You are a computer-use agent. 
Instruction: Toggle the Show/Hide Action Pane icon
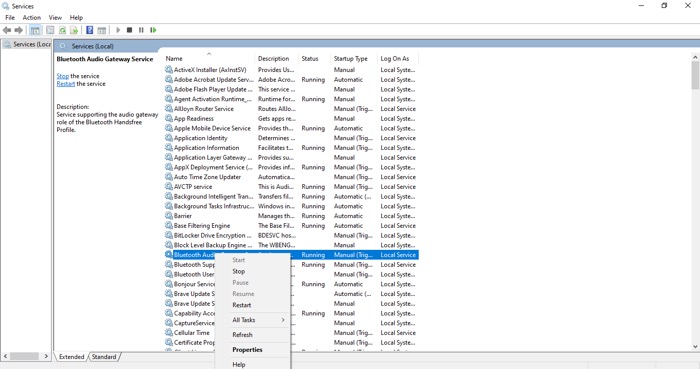pyautogui.click(x=102, y=30)
